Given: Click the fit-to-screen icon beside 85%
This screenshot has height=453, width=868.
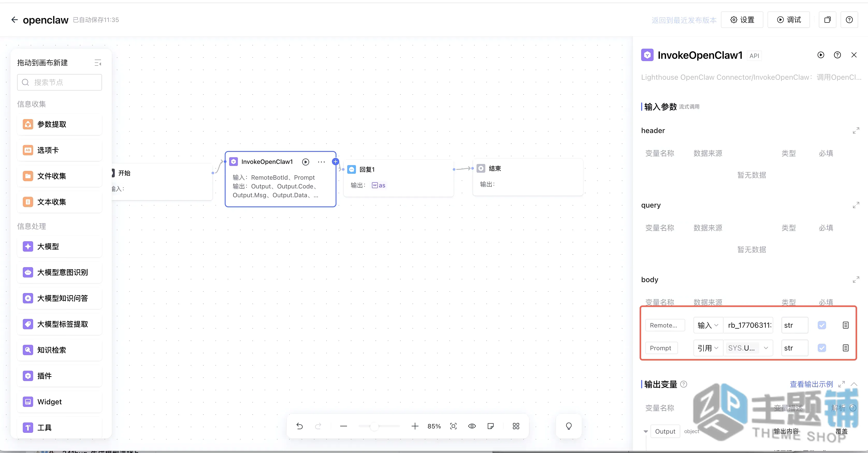Looking at the screenshot, I should coord(453,426).
